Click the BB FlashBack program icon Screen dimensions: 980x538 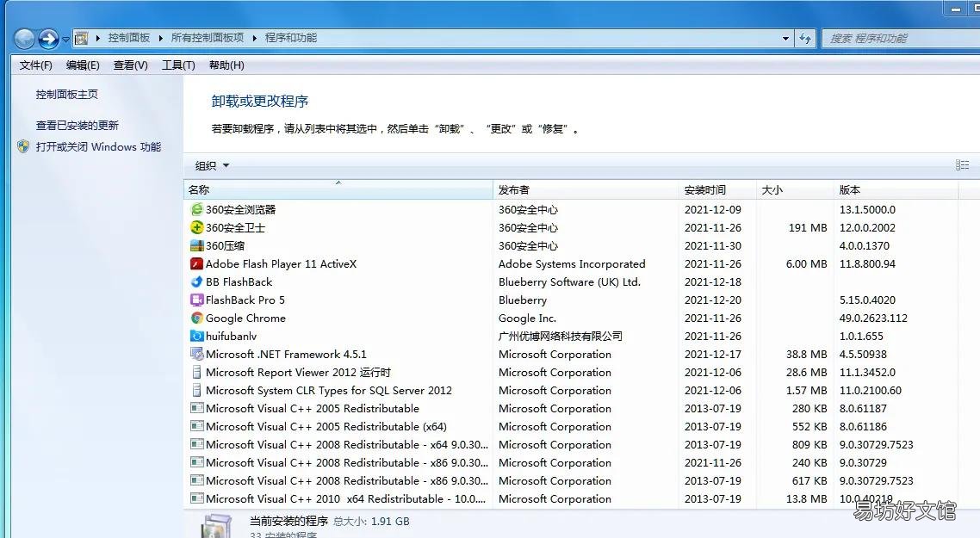pos(197,281)
